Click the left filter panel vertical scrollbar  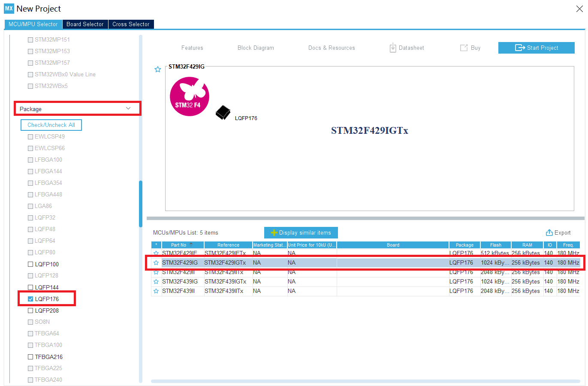point(141,203)
